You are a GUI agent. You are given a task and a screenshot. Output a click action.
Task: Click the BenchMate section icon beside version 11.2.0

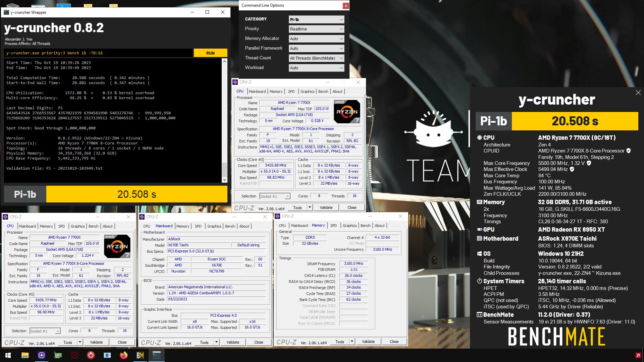[480, 315]
